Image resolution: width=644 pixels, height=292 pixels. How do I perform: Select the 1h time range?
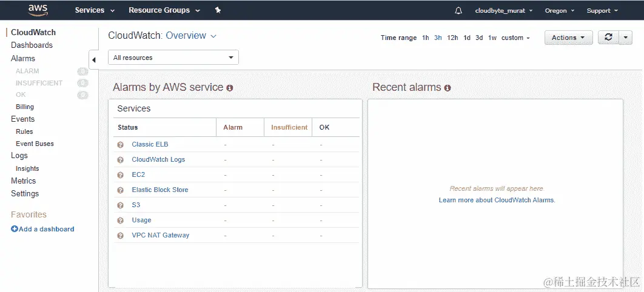[426, 38]
